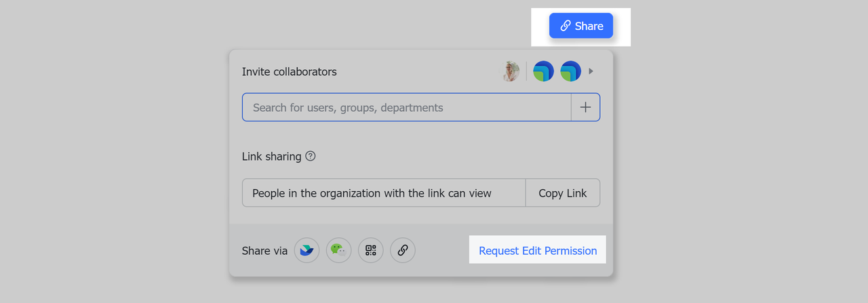Click the divider between collaborator avatars
Image resolution: width=868 pixels, height=303 pixels.
[526, 71]
